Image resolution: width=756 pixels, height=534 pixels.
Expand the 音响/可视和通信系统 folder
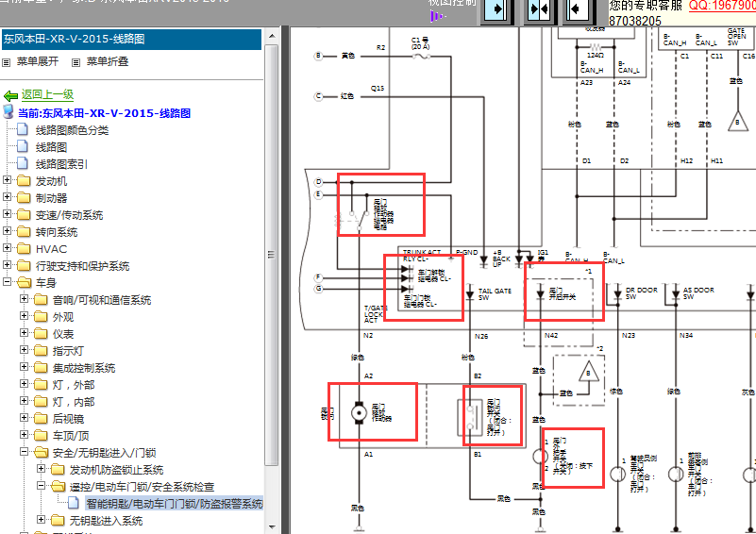[x=24, y=299]
